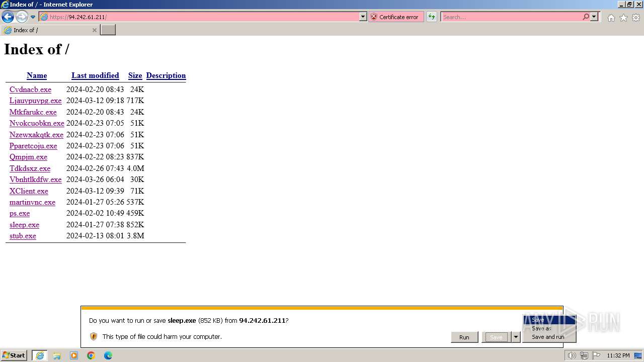644x362 pixels.
Task: Open a new tab with the blank tab button
Action: (108, 30)
